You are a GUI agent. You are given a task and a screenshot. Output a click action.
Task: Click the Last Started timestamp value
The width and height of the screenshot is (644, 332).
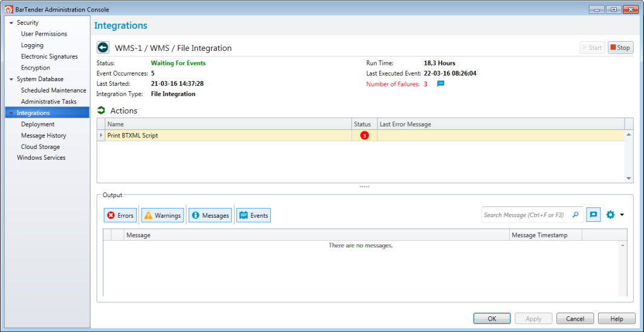click(x=177, y=83)
